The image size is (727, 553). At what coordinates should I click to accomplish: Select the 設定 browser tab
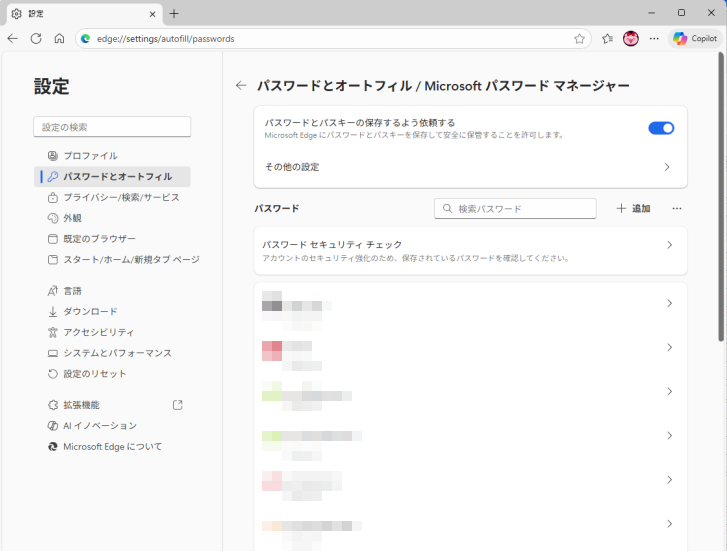pos(84,14)
